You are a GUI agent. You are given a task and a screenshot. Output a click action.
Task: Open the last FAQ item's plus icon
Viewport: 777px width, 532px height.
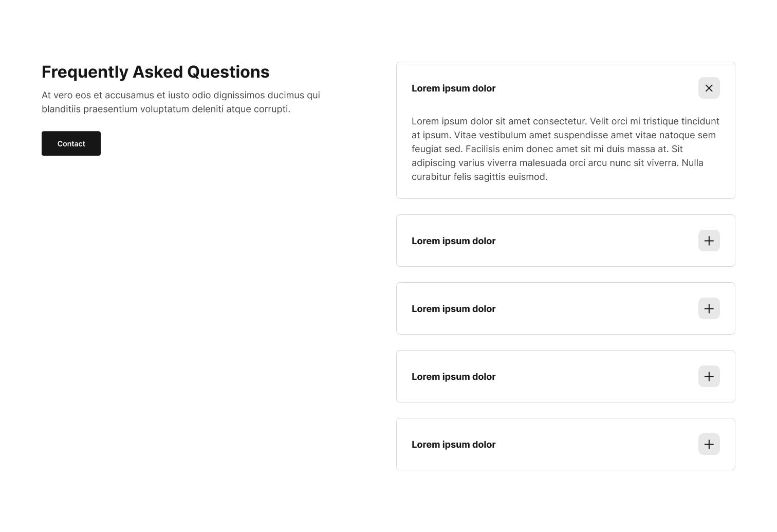(709, 444)
